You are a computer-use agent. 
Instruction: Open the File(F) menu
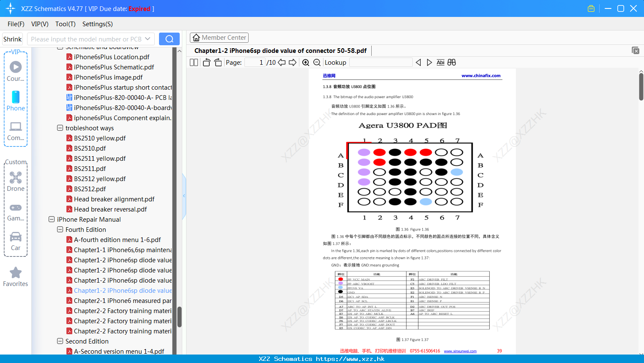[16, 24]
